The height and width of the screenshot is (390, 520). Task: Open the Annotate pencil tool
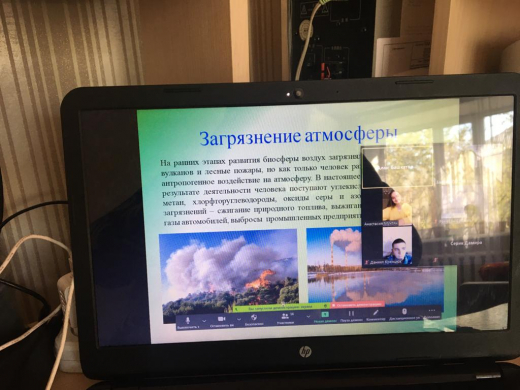point(376,313)
